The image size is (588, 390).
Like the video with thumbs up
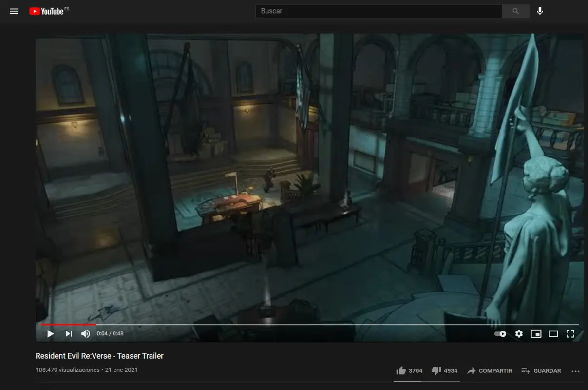click(x=401, y=371)
